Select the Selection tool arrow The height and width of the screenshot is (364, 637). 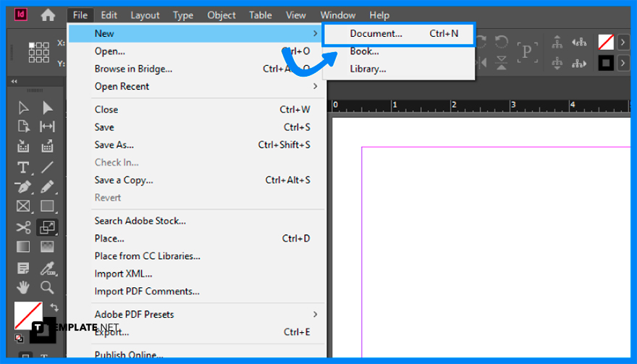pos(23,108)
